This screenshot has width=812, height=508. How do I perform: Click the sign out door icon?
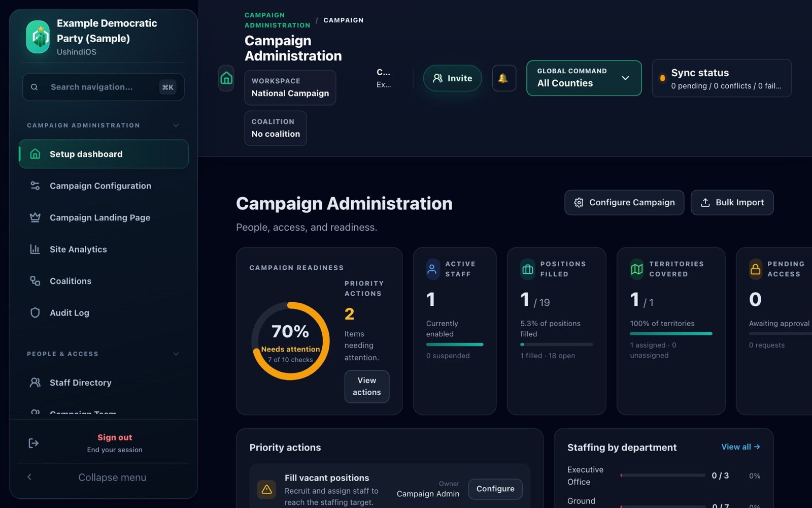click(x=33, y=443)
